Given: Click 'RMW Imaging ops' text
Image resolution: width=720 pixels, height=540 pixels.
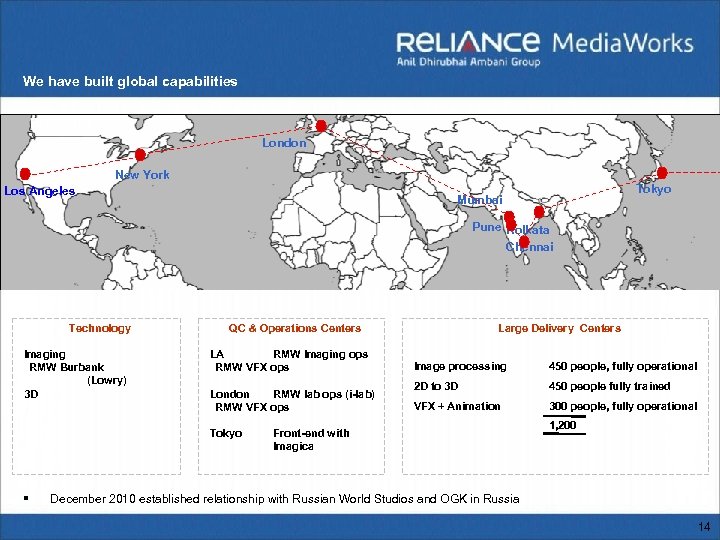Looking at the screenshot, I should click(321, 354).
